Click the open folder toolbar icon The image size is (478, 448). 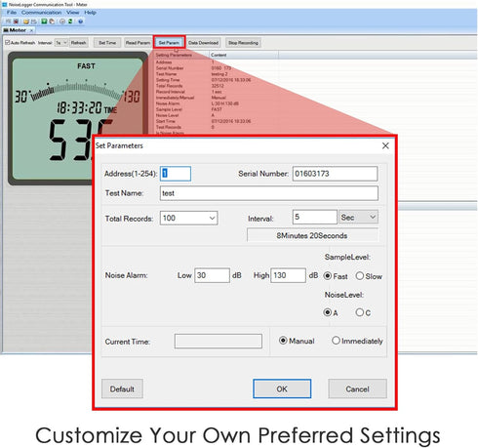coord(26,21)
